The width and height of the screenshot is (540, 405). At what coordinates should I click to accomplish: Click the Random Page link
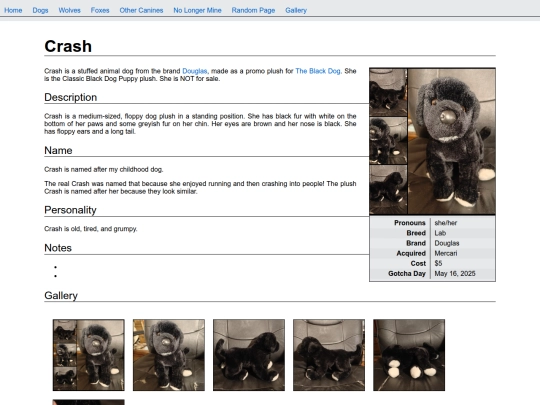(253, 10)
